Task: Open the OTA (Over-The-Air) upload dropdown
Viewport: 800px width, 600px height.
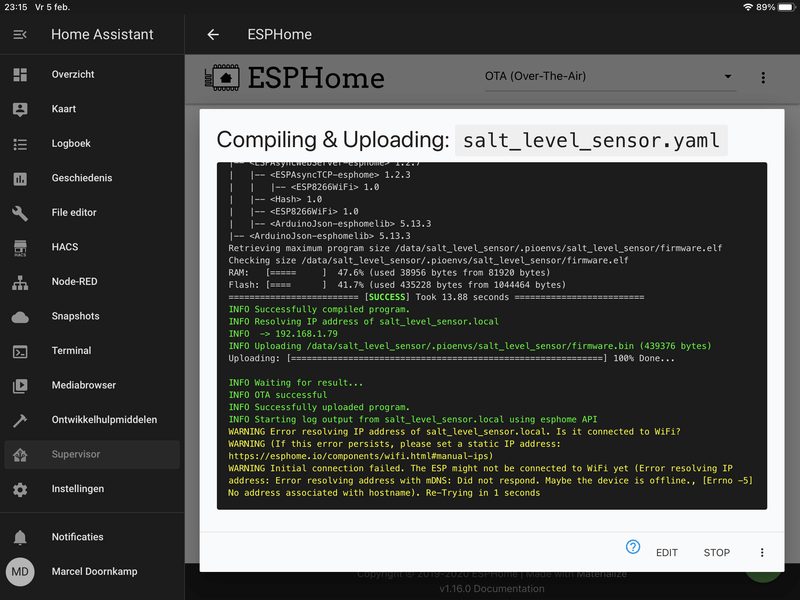Action: (610, 77)
